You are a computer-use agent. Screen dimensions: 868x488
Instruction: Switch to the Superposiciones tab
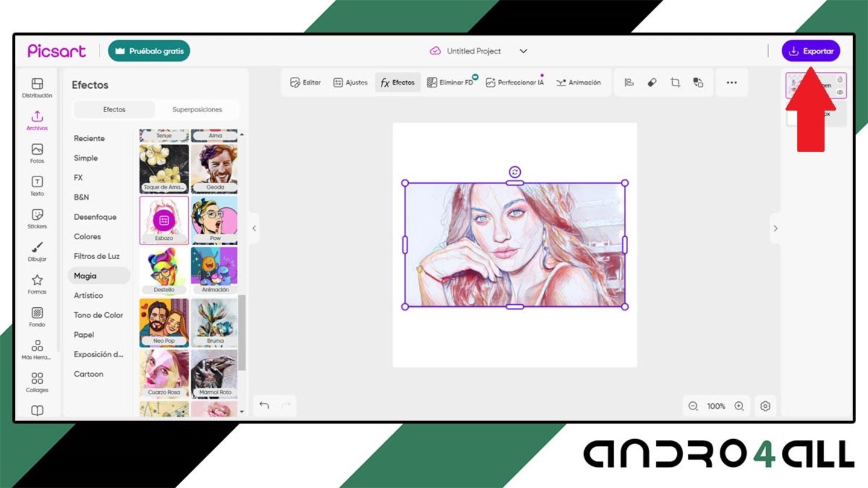coord(197,110)
